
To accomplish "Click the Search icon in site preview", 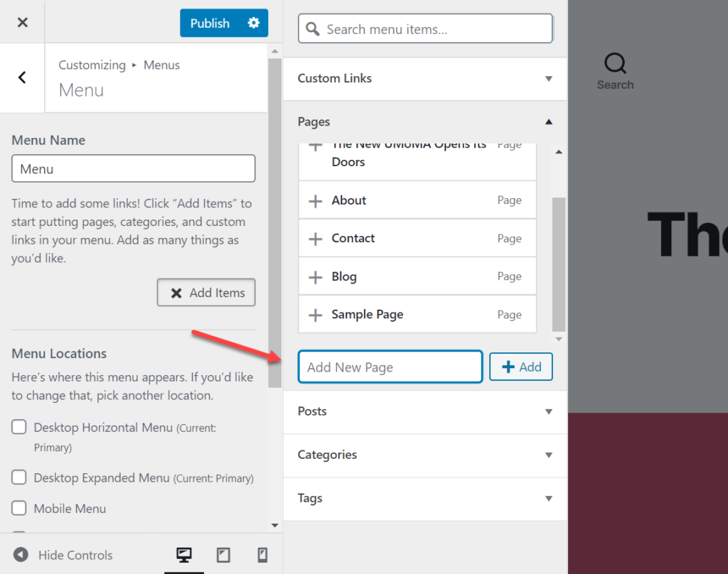I will 615,63.
